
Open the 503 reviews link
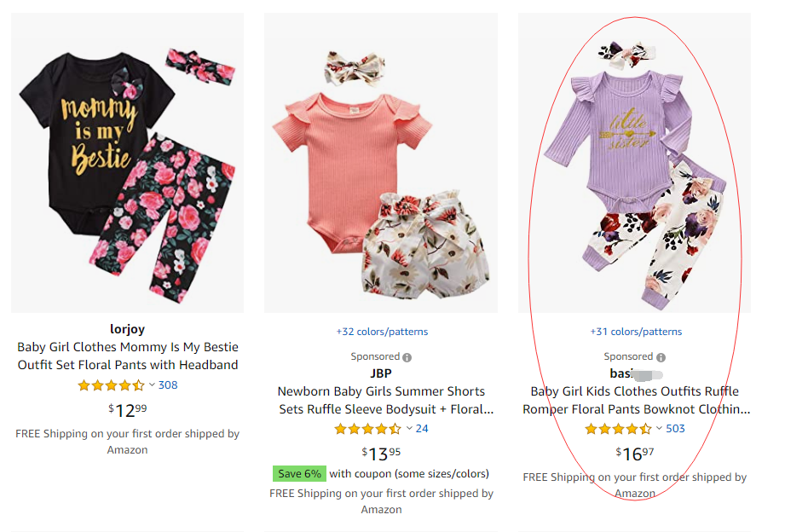tap(675, 429)
